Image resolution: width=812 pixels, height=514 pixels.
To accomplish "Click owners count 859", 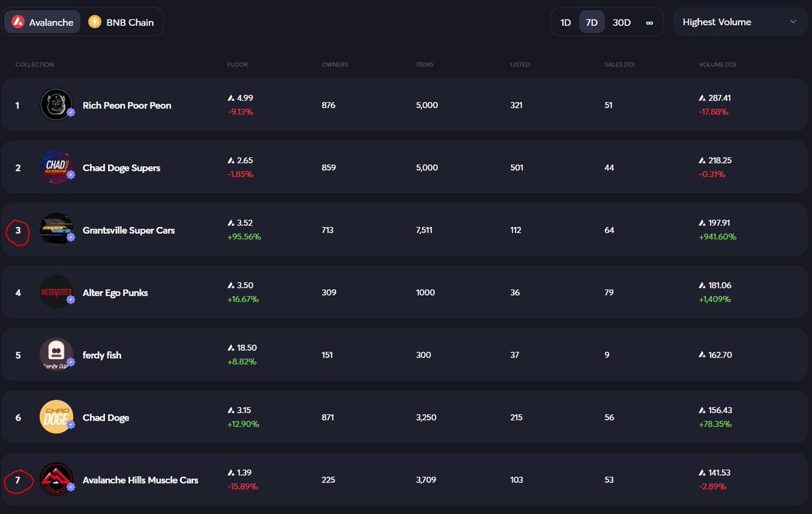I will [329, 167].
